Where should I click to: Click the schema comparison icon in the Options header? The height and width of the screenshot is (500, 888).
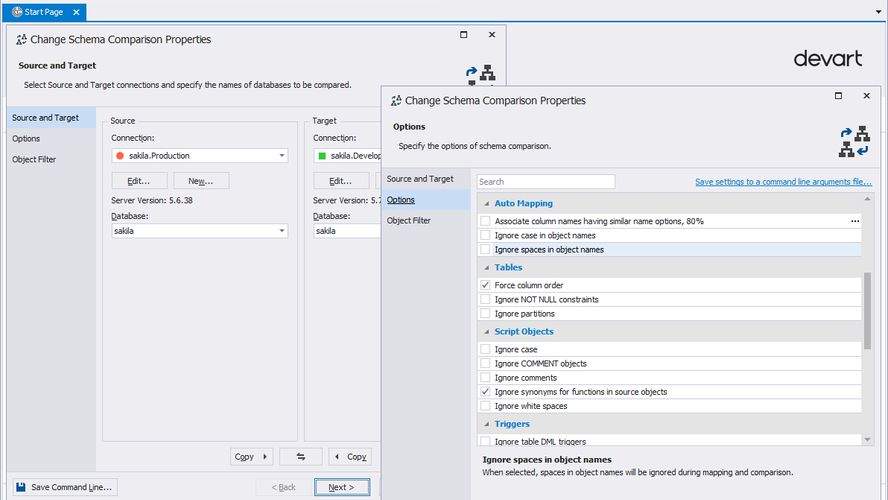(x=853, y=142)
